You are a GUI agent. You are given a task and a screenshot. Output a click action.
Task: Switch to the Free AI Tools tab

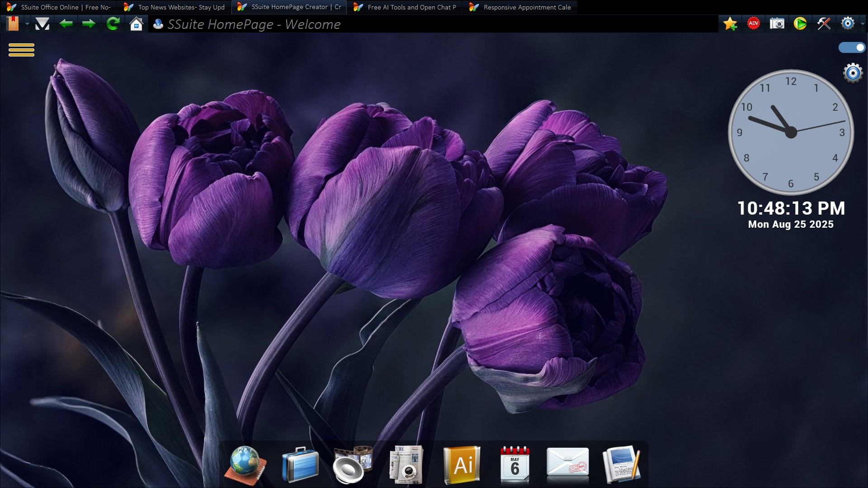(x=405, y=7)
